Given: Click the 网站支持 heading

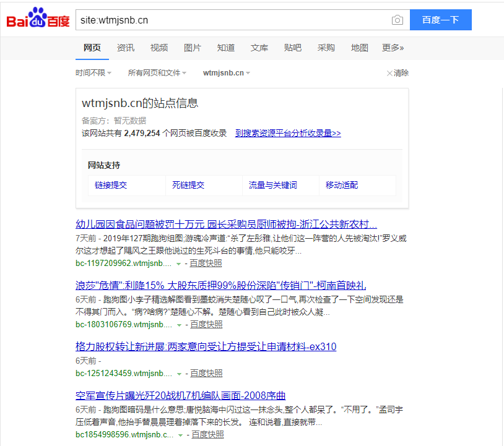Looking at the screenshot, I should 104,165.
